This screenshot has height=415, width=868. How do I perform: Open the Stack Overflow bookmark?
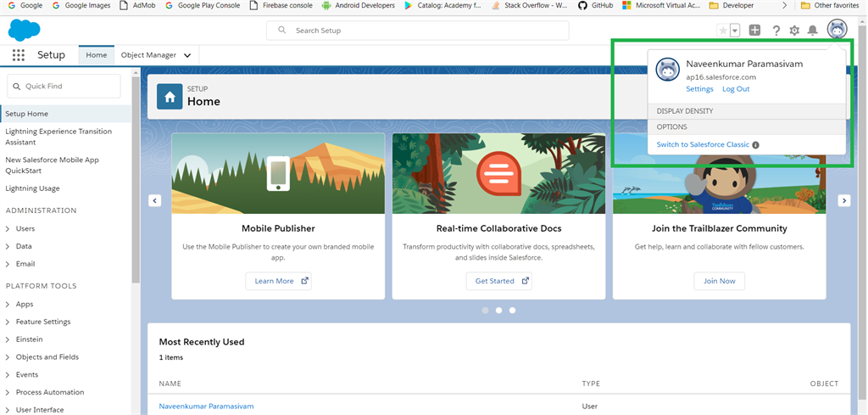(529, 6)
